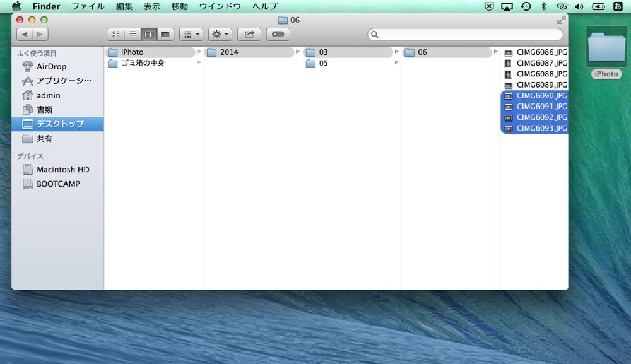Click the 06 folder title proxy icon
This screenshot has width=631, height=364.
coord(283,20)
